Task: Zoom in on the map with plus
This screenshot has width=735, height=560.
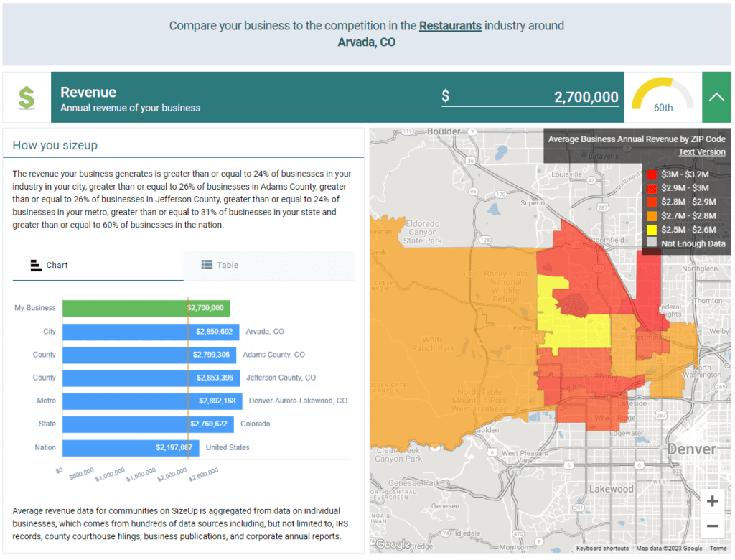Action: (x=713, y=501)
